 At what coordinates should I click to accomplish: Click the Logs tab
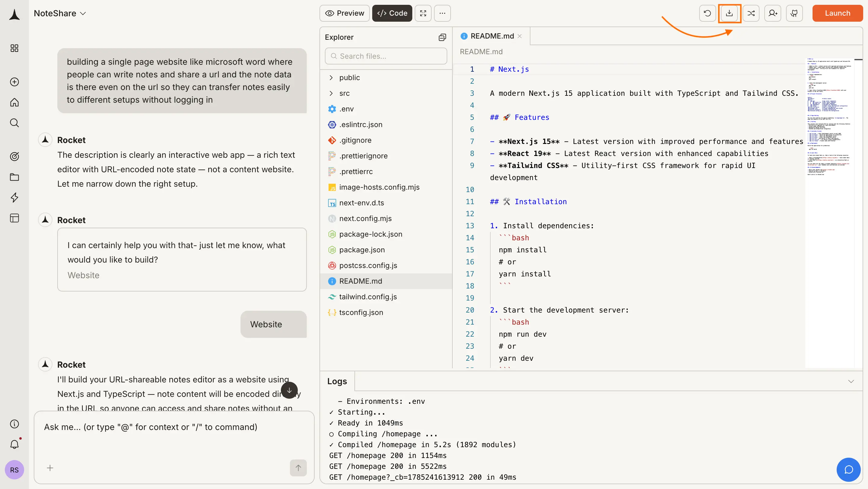pos(337,381)
